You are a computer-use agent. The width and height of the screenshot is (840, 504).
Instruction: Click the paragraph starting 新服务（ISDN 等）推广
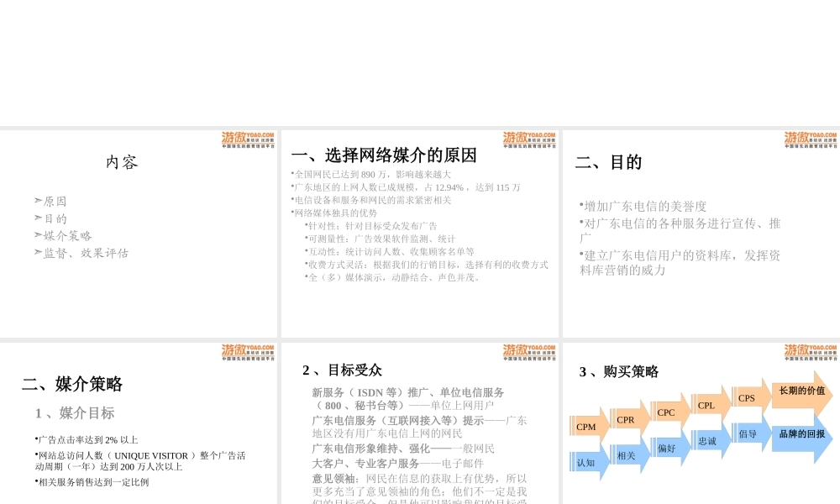(408, 399)
